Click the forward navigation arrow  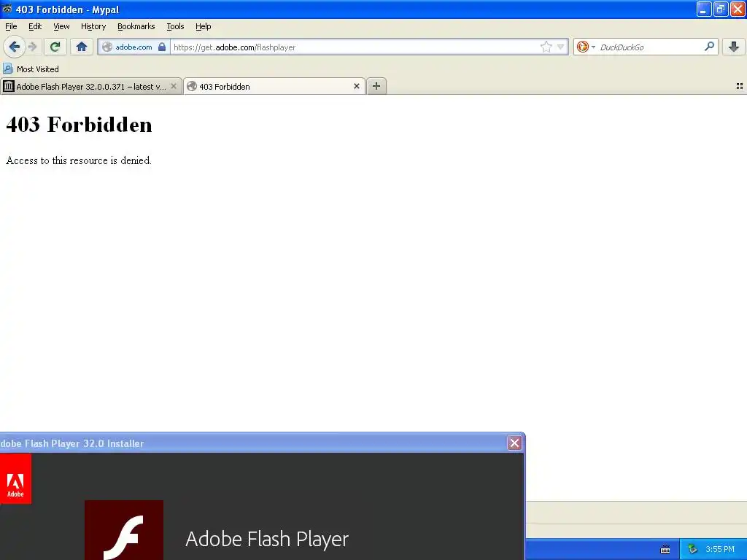33,47
